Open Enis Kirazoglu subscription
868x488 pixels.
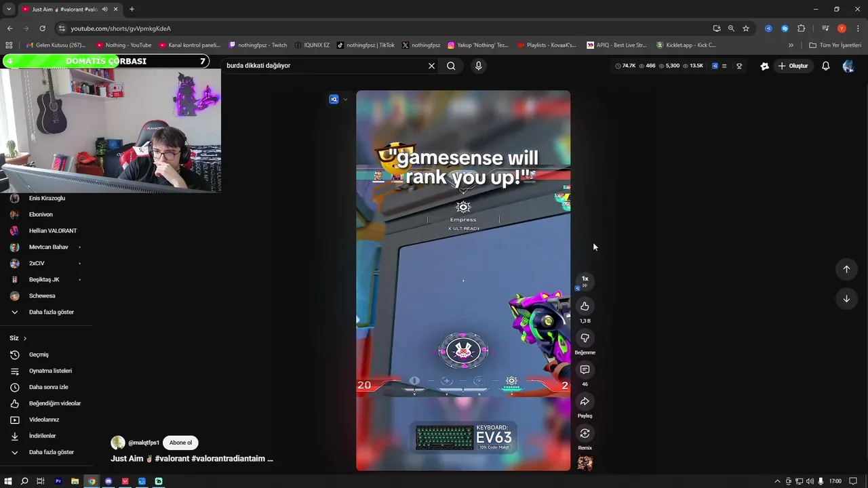click(47, 198)
